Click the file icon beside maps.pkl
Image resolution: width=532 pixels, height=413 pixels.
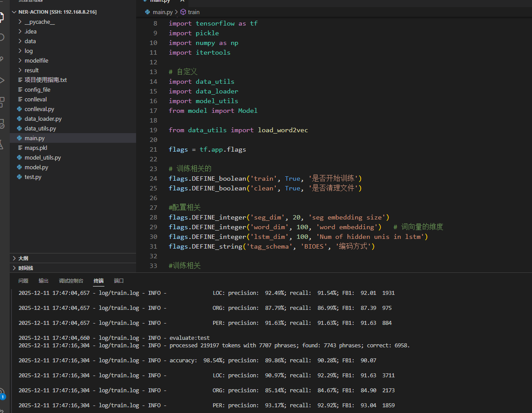coord(20,148)
